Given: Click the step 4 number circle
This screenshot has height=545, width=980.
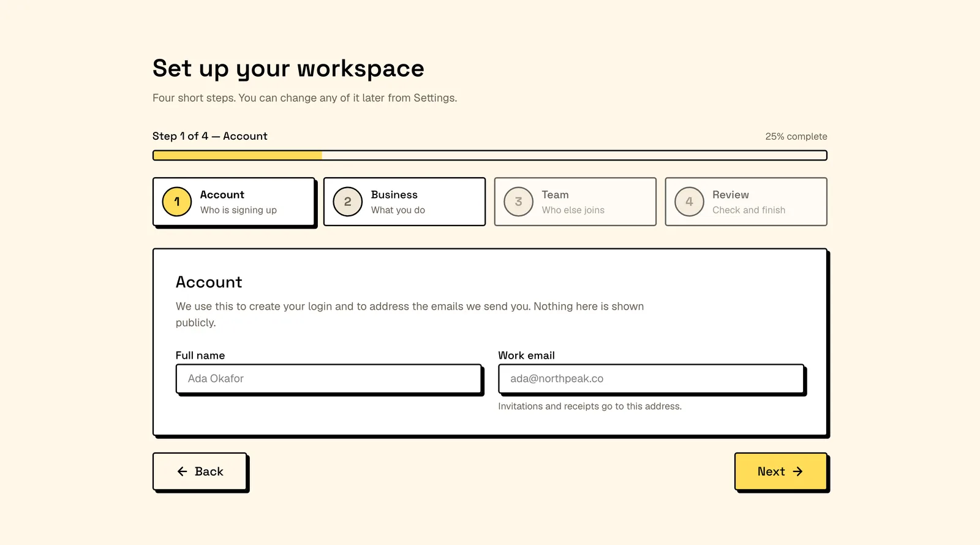Looking at the screenshot, I should click(690, 202).
